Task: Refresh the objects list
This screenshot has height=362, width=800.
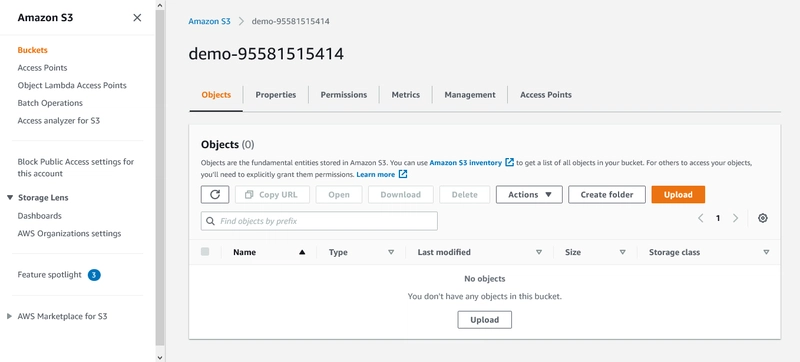Action: pos(215,195)
